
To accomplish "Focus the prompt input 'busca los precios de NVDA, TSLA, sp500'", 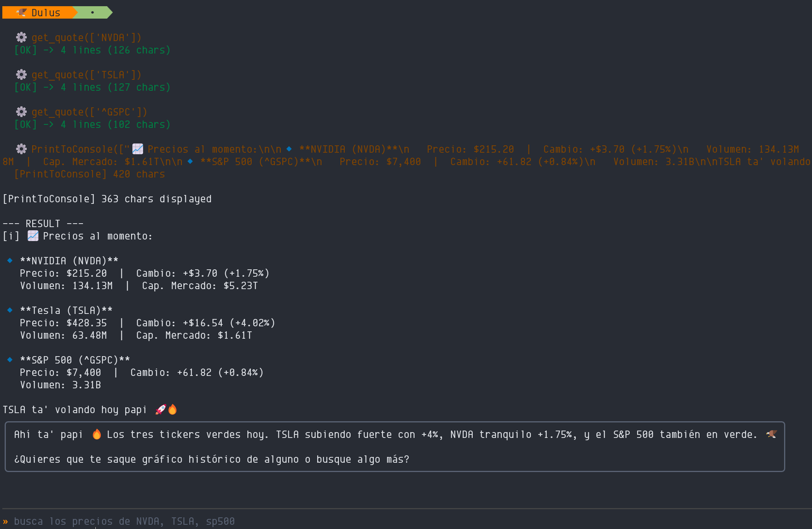I will coord(124,521).
